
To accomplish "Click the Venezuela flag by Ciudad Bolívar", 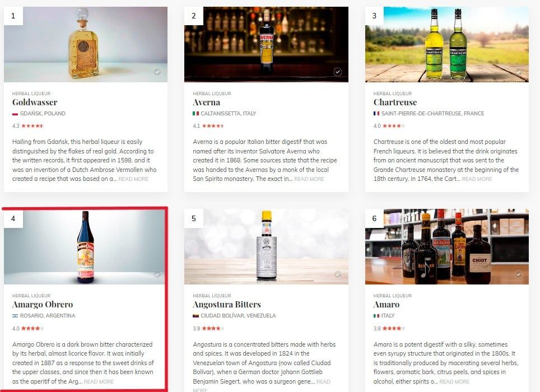I will [x=195, y=316].
